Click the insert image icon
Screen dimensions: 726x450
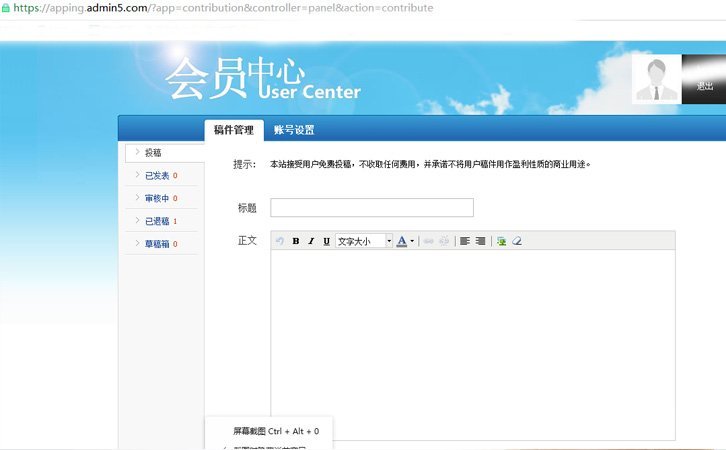[x=501, y=241]
